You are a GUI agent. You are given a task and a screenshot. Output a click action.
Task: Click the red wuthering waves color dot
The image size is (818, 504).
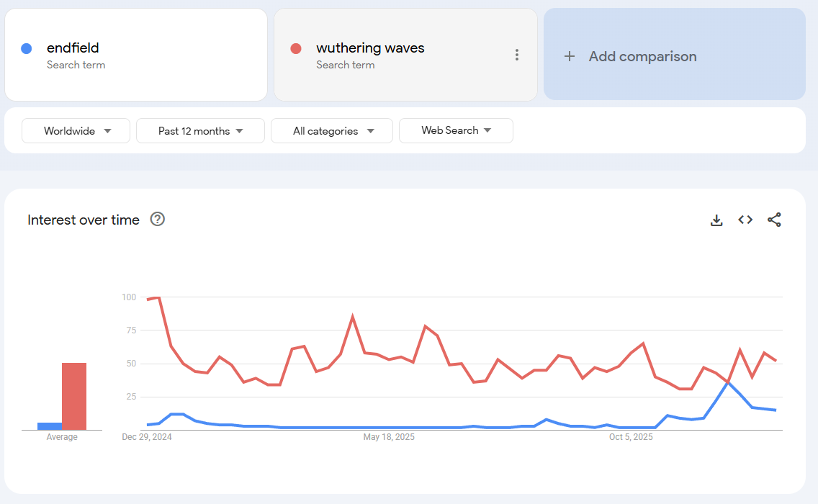[x=295, y=49]
